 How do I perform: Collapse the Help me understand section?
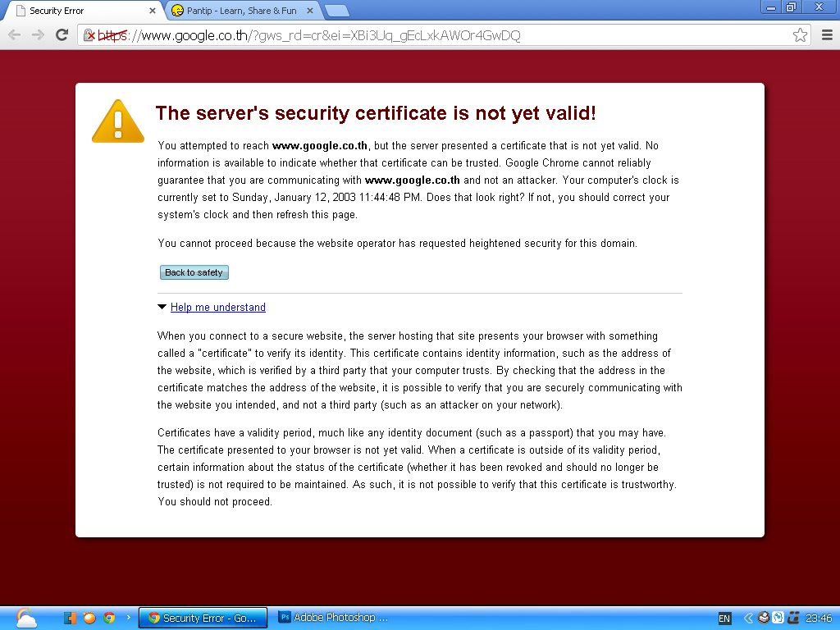pos(217,307)
